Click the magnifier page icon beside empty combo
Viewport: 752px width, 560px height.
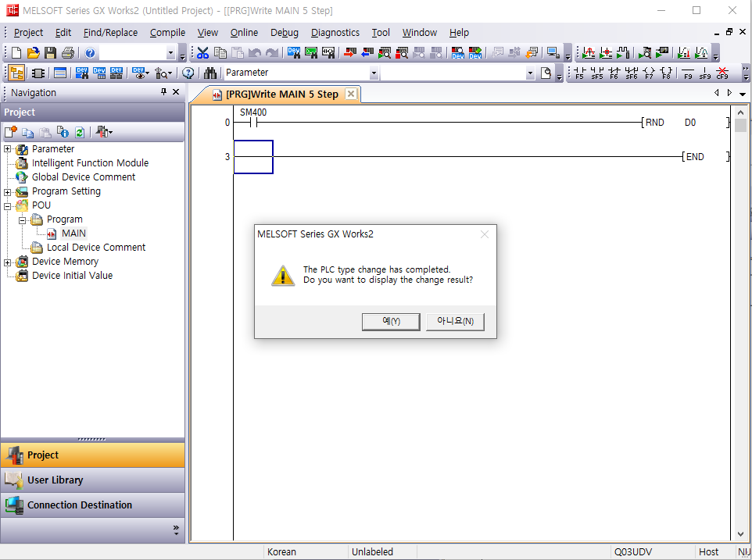546,73
